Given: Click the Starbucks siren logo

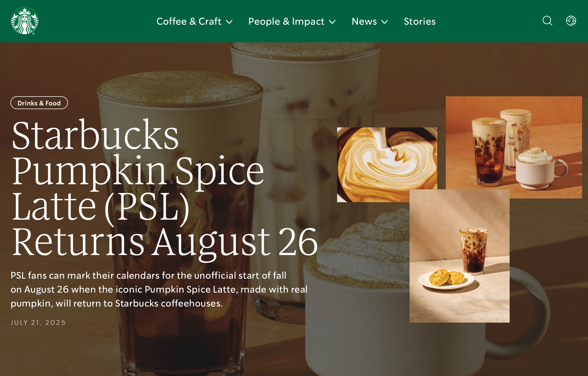Looking at the screenshot, I should (x=24, y=21).
